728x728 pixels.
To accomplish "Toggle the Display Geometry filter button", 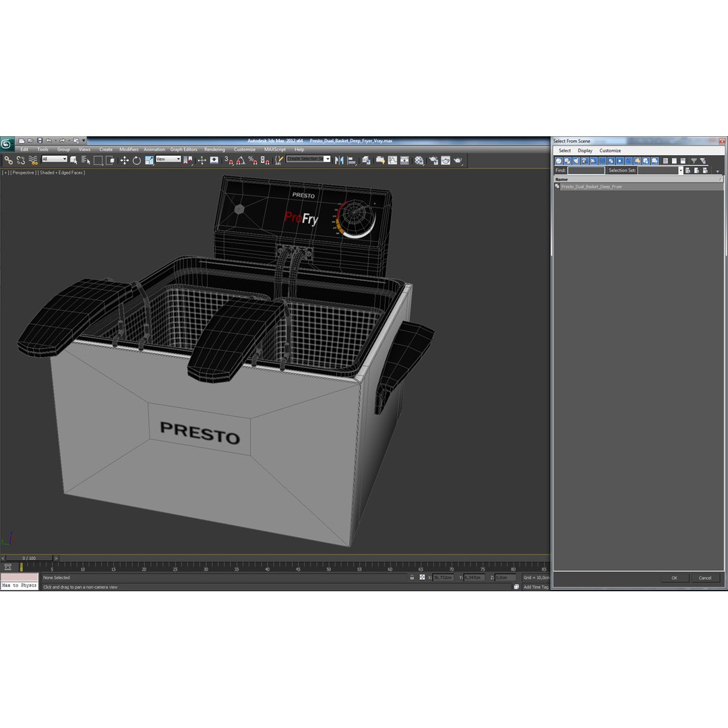I will (559, 160).
